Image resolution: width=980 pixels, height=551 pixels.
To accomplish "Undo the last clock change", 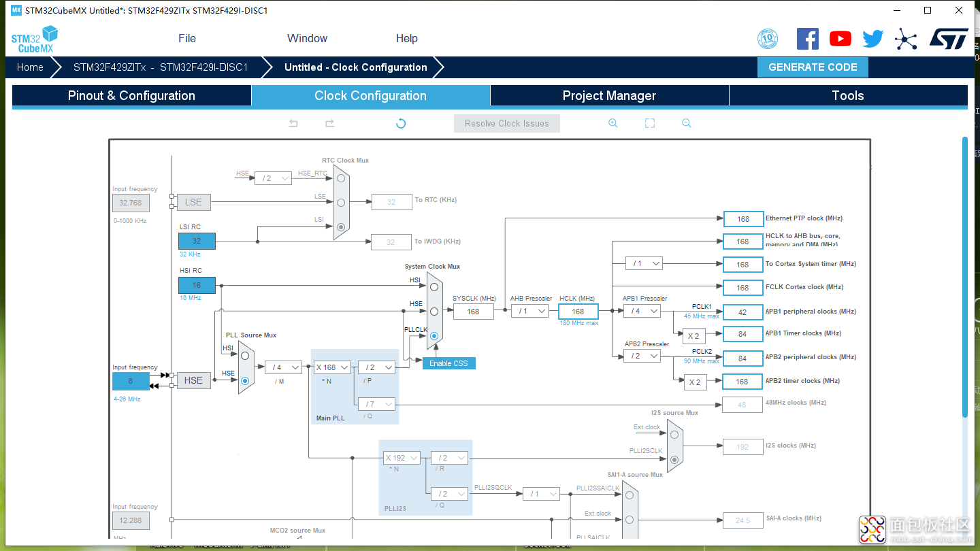I will [293, 123].
